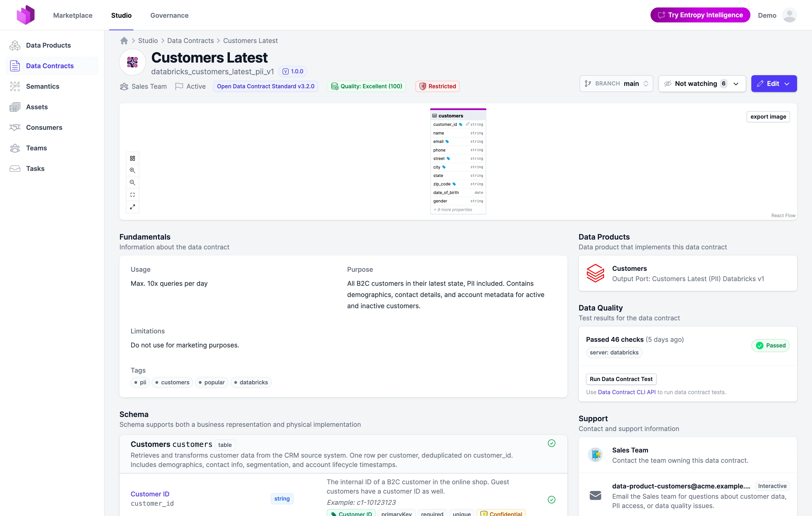Click the pii tag
Screen dimensions: 812x516
coord(140,382)
